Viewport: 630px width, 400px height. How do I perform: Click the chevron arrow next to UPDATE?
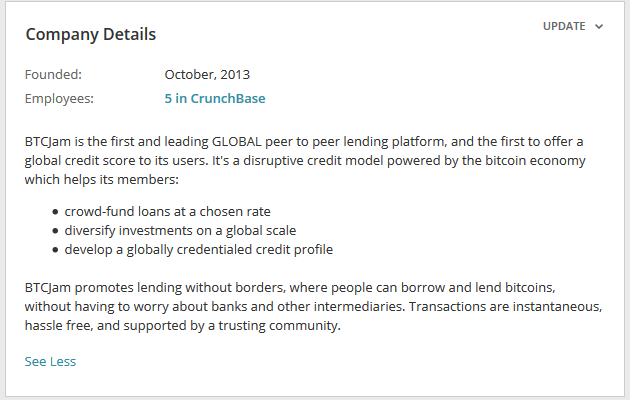point(599,27)
